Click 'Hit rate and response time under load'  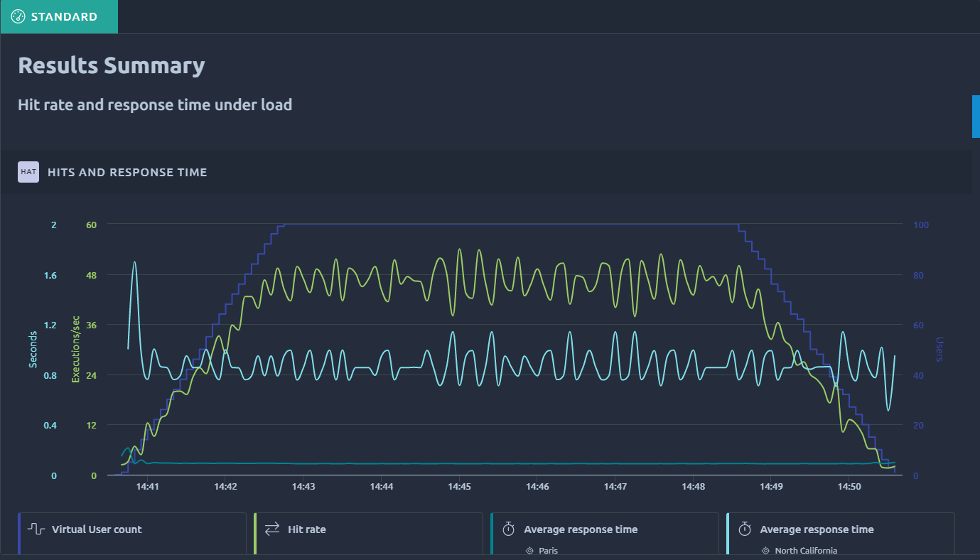pyautogui.click(x=155, y=104)
